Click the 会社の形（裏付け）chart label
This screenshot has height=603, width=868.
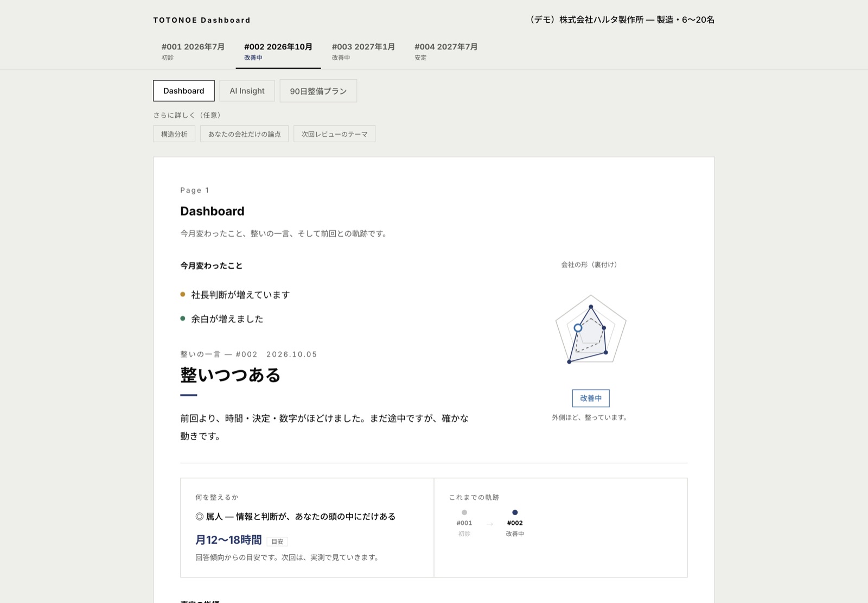[x=589, y=265]
